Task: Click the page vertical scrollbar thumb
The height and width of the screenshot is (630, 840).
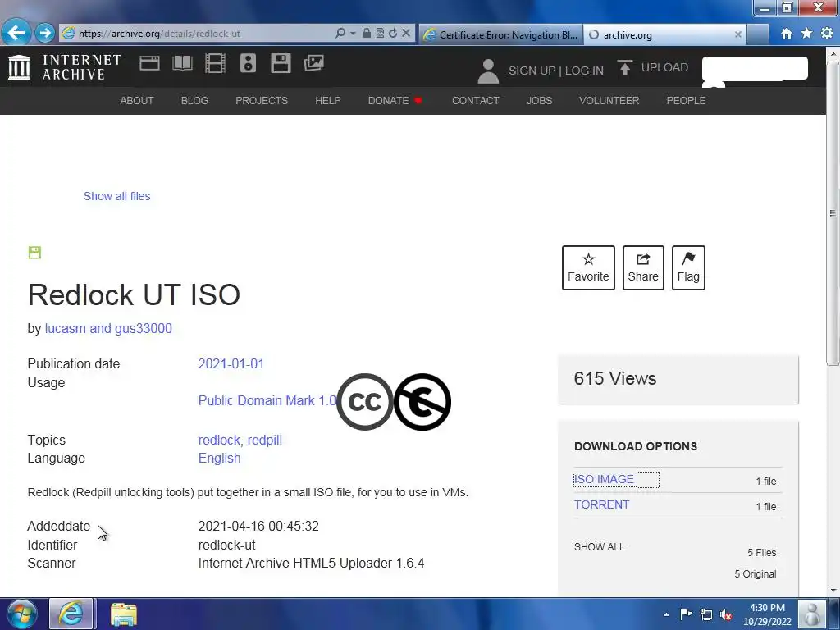Action: pos(833,213)
